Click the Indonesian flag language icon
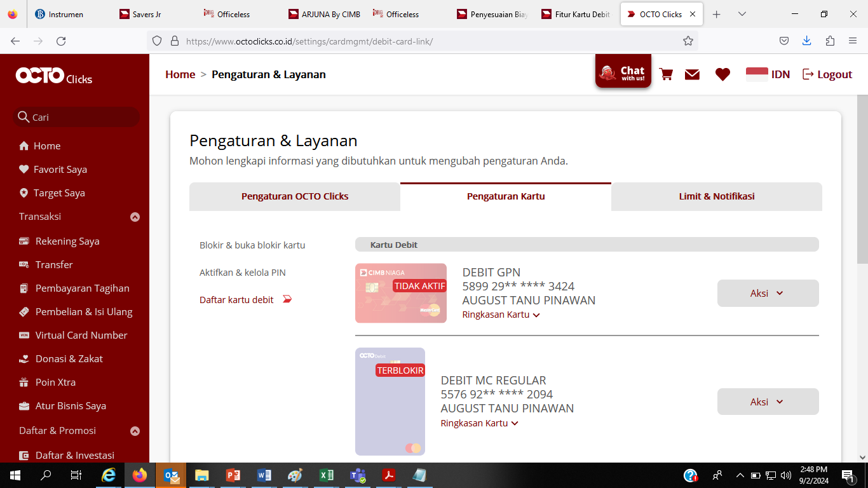This screenshot has height=488, width=868. 757,74
